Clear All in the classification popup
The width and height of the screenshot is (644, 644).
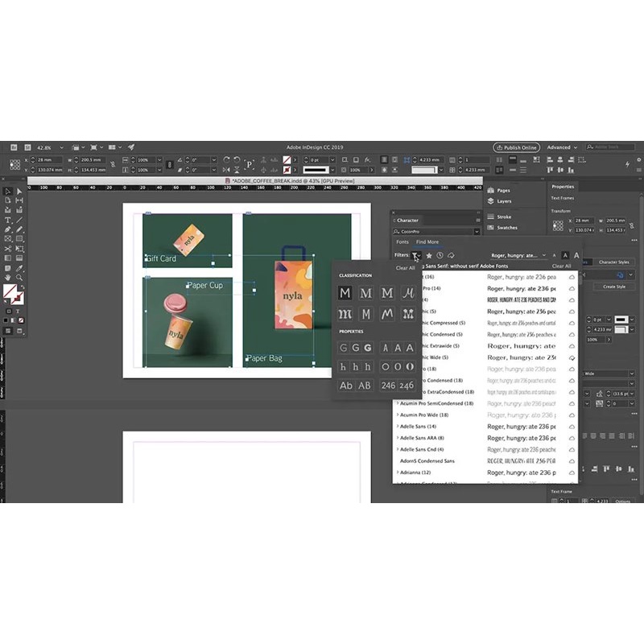[405, 268]
